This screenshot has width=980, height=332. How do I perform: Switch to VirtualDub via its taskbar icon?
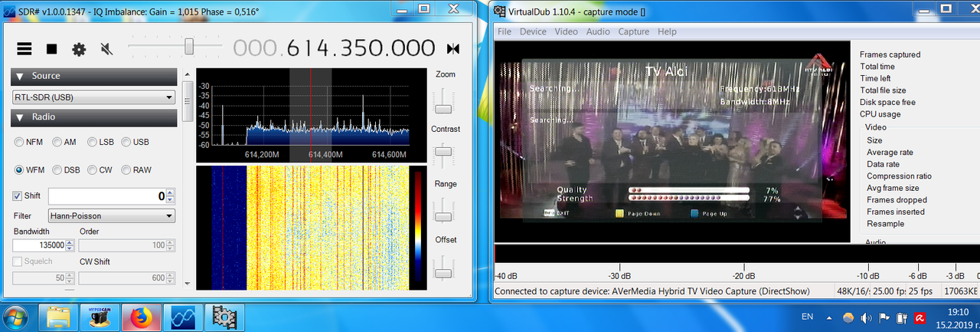click(224, 316)
